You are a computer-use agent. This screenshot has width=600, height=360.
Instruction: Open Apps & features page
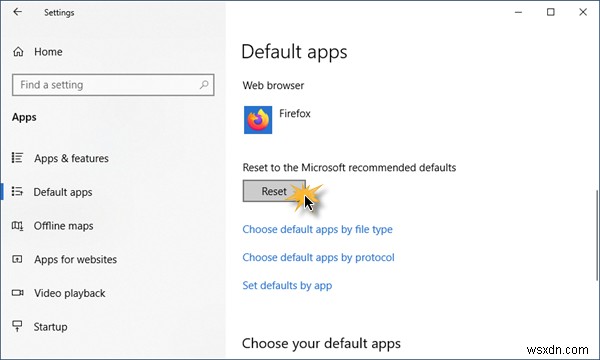click(71, 158)
